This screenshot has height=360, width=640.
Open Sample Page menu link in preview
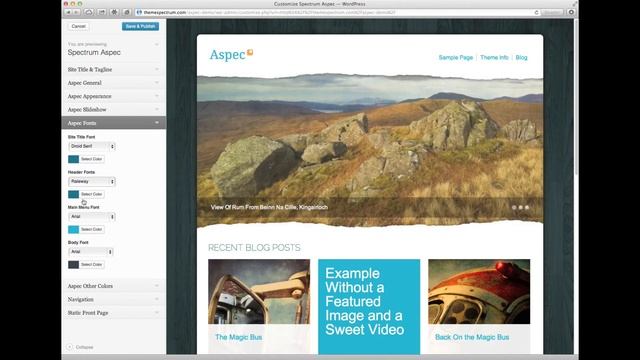pyautogui.click(x=456, y=58)
